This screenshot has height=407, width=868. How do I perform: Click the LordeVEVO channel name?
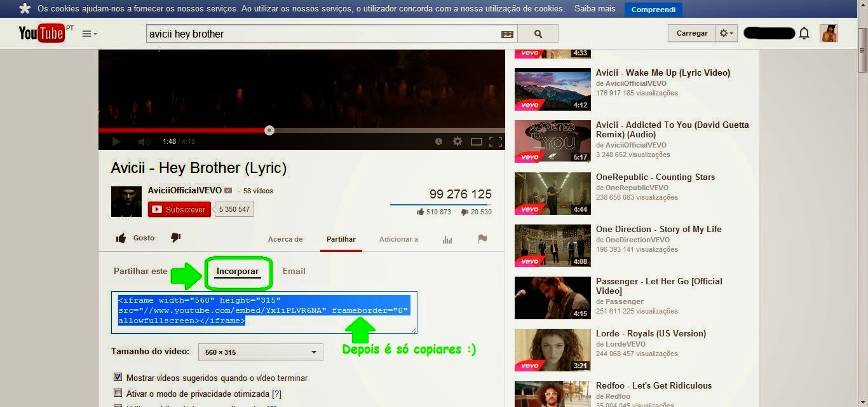(x=625, y=344)
